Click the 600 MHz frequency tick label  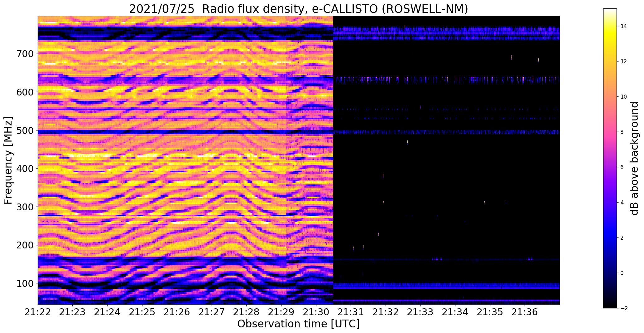pyautogui.click(x=25, y=92)
